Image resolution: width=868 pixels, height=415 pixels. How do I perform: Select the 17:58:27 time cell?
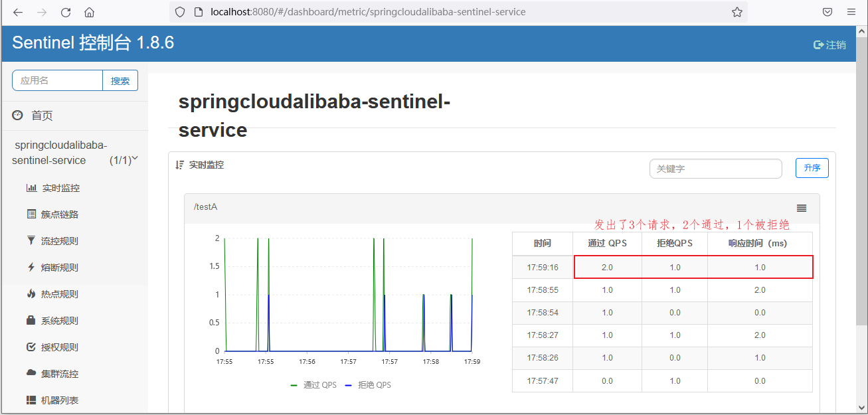543,335
